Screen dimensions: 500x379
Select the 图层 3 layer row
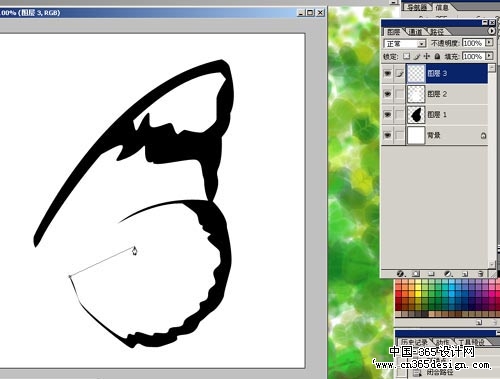pos(435,74)
